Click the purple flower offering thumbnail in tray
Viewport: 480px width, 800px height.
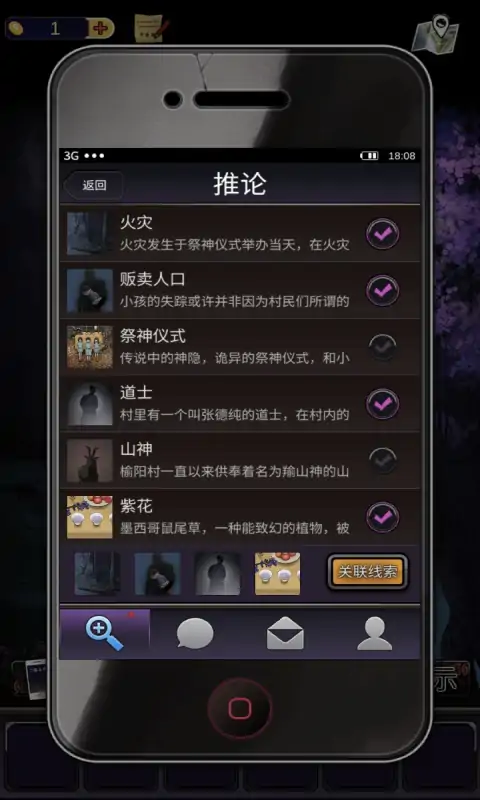click(x=277, y=573)
